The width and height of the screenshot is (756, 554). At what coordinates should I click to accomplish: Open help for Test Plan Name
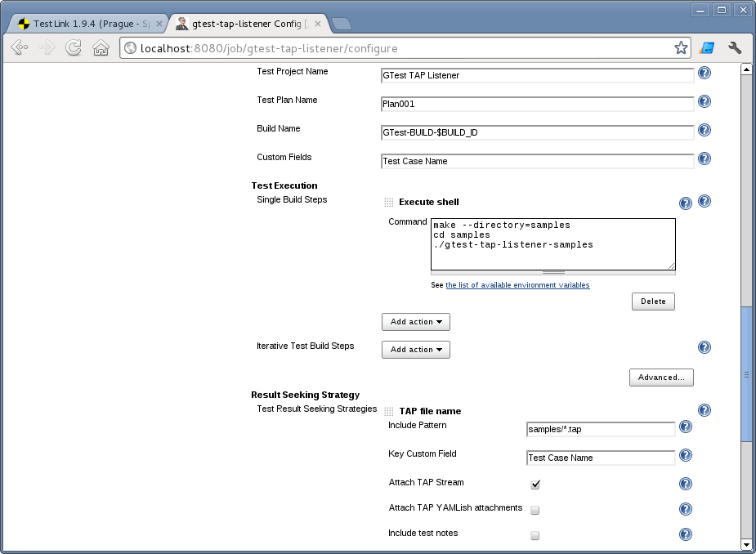tap(705, 101)
